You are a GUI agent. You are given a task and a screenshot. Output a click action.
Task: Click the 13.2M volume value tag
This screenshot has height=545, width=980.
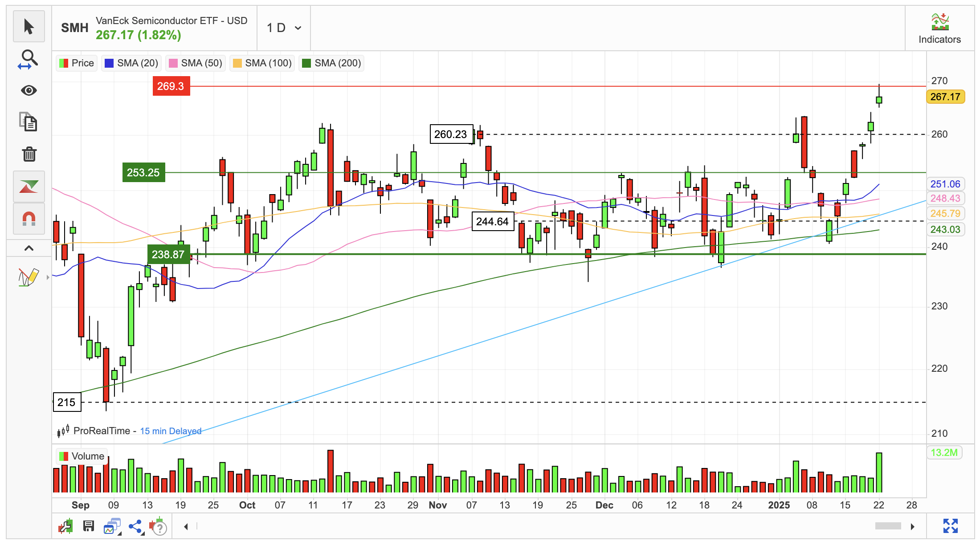coord(944,452)
